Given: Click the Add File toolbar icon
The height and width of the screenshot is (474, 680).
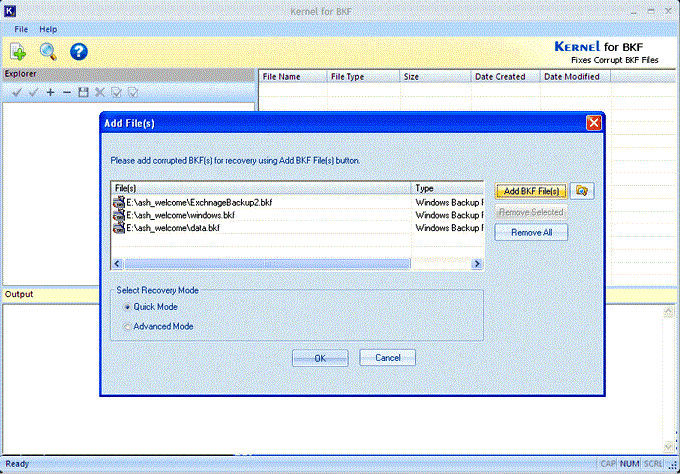Looking at the screenshot, I should click(18, 52).
